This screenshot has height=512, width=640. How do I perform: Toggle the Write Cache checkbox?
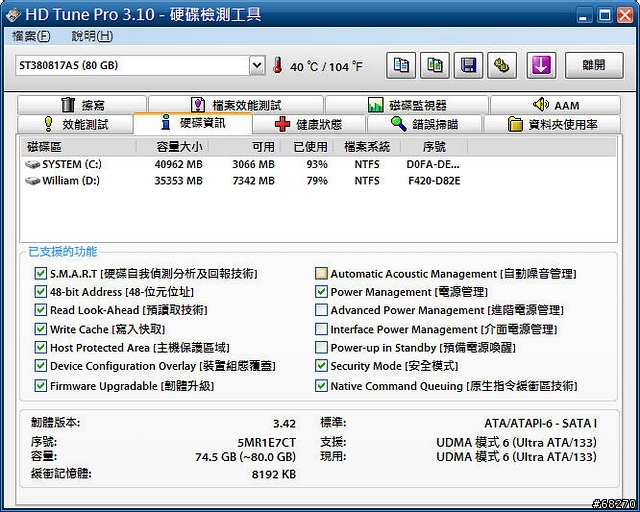tap(40, 329)
